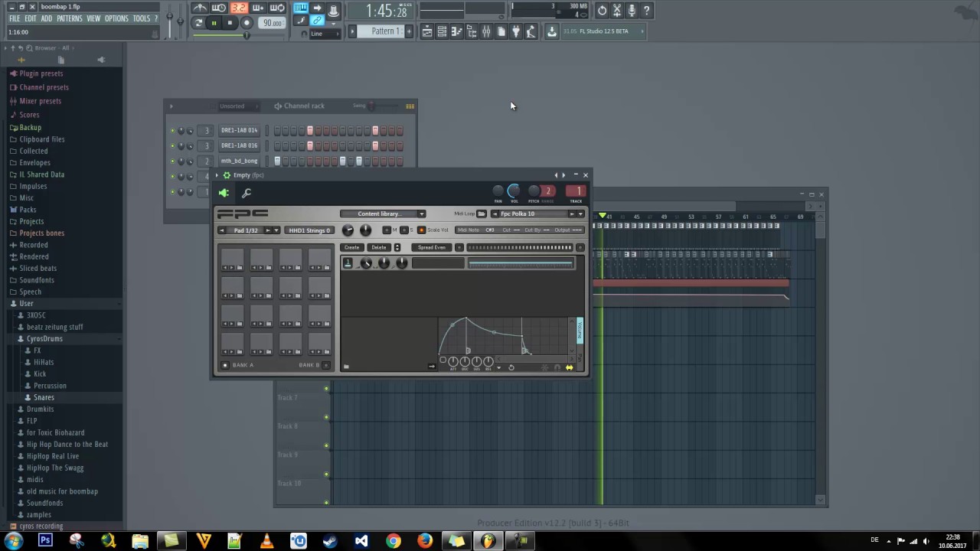Open the Channel rack toolbar icon
The image size is (980, 551).
tap(442, 31)
